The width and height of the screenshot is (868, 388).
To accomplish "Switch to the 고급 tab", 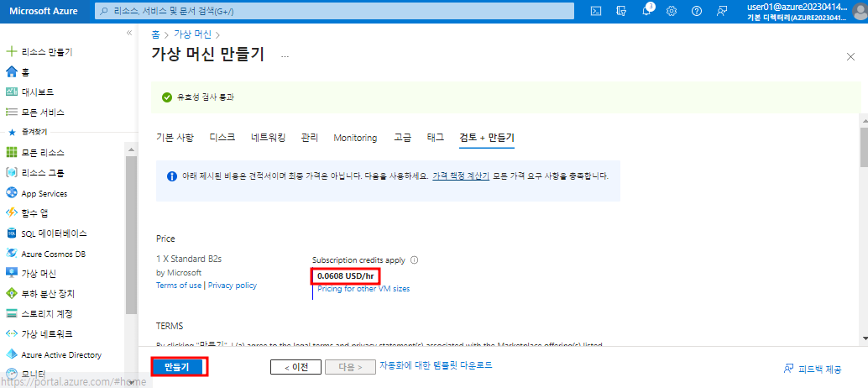I will (402, 138).
